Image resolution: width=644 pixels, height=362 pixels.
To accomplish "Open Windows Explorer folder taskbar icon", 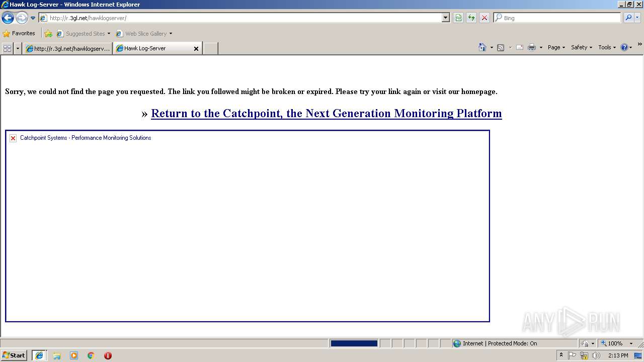I will 57,355.
